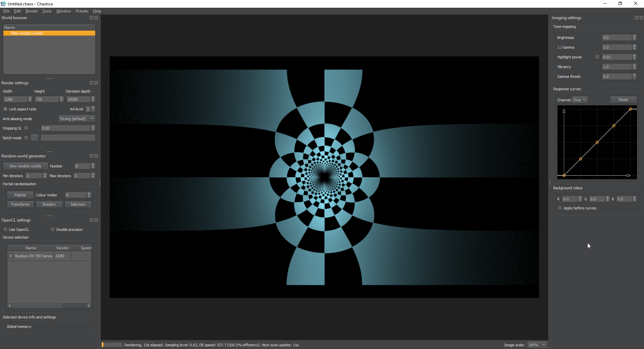Open the response curves Channel dropdown
644x349 pixels.
pyautogui.click(x=580, y=100)
